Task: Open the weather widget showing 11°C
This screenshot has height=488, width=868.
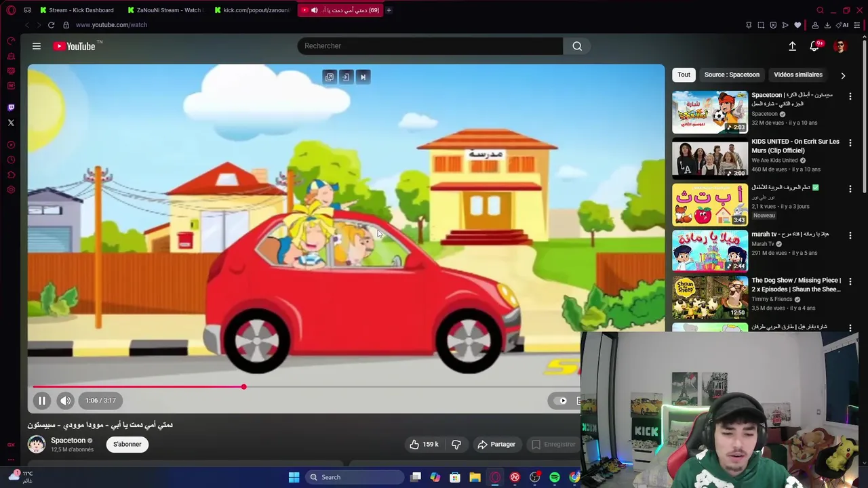Action: [20, 476]
